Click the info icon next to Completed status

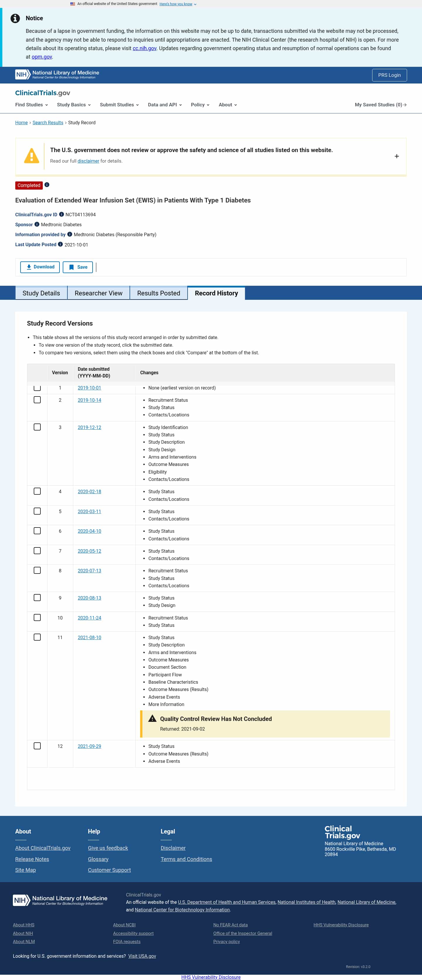click(x=47, y=185)
